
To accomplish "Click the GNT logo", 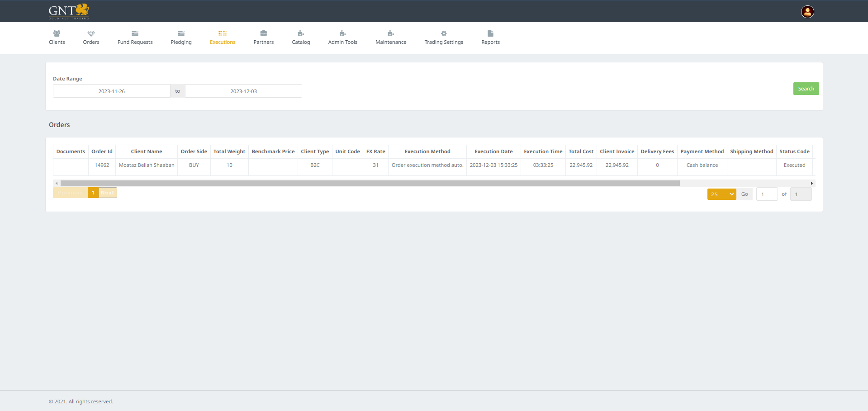I will 69,11.
